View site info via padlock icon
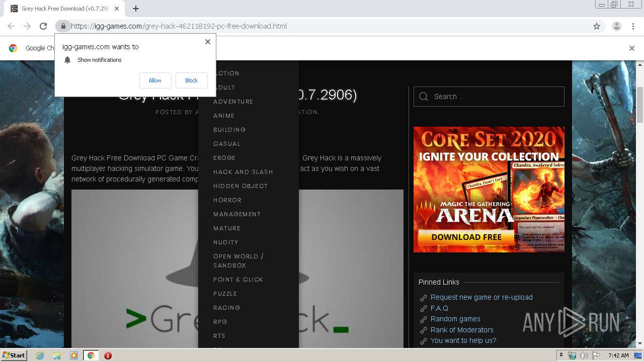The image size is (644, 362). point(63,26)
